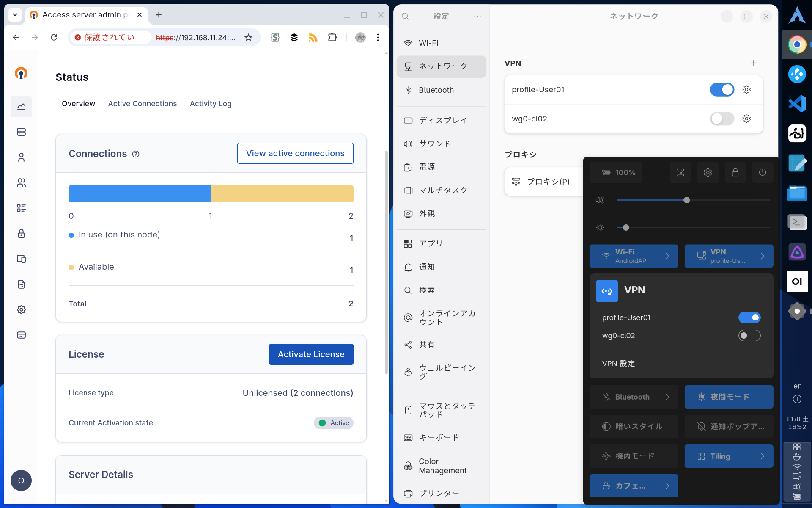The width and height of the screenshot is (812, 508).
Task: Click the power icon in quick settings
Action: click(x=762, y=172)
